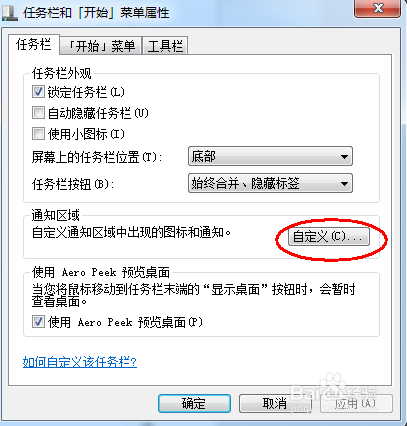Click the arrow of the 始终合并 combo box

coord(344,183)
